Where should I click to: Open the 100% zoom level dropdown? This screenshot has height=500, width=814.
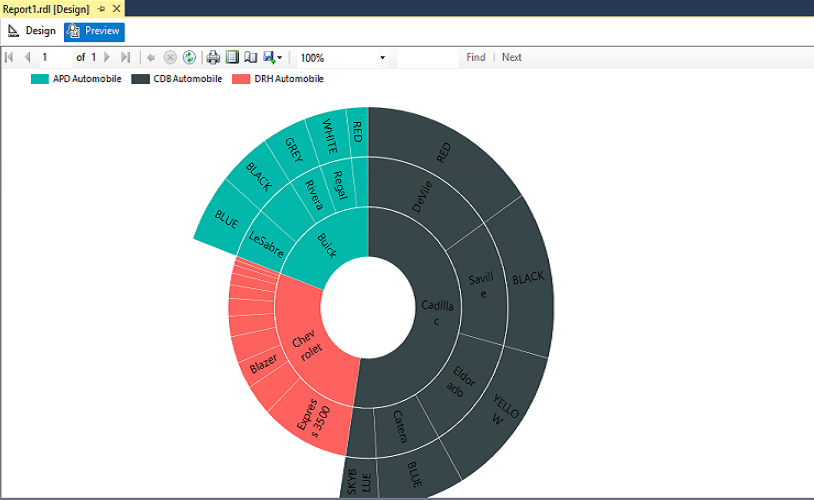point(343,58)
